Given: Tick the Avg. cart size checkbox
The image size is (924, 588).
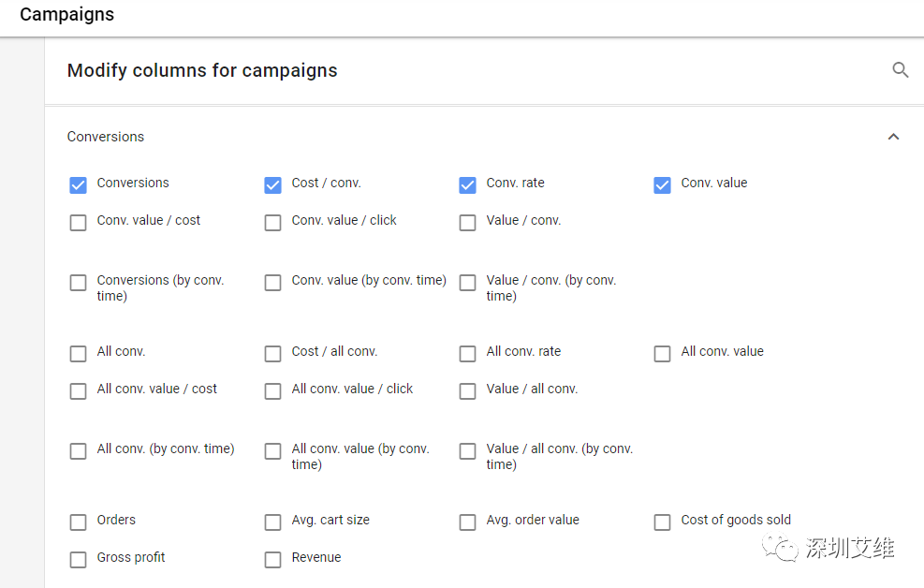Looking at the screenshot, I should (x=272, y=522).
